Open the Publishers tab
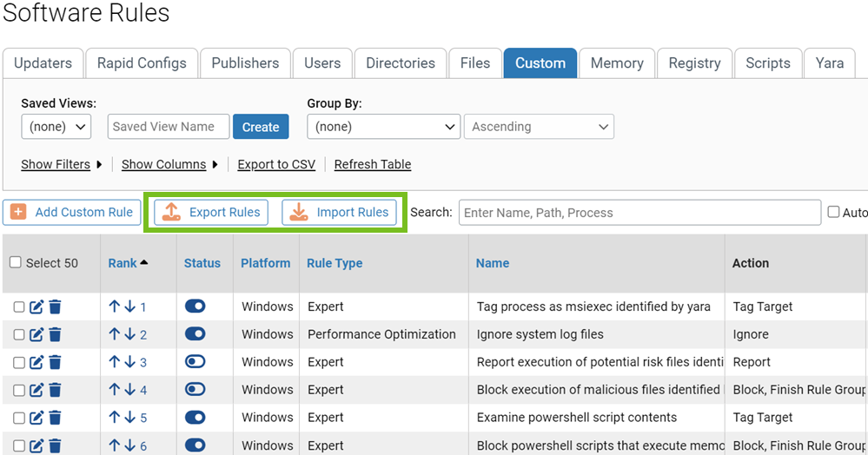868x455 pixels. coord(245,63)
